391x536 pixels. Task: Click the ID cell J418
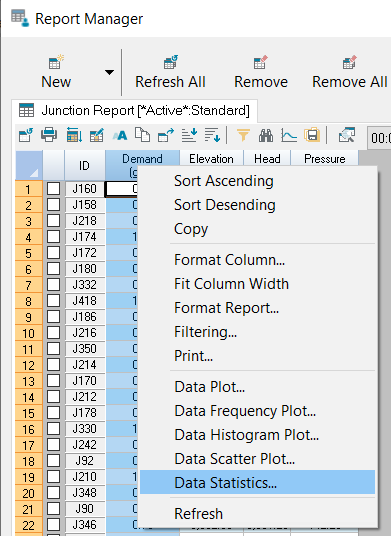[84, 301]
